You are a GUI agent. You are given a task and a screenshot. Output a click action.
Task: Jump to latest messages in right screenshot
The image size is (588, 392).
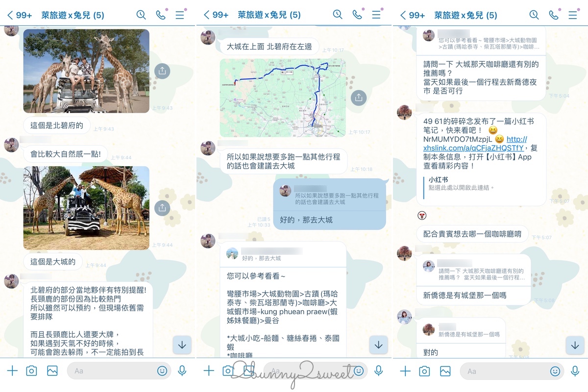point(575,345)
